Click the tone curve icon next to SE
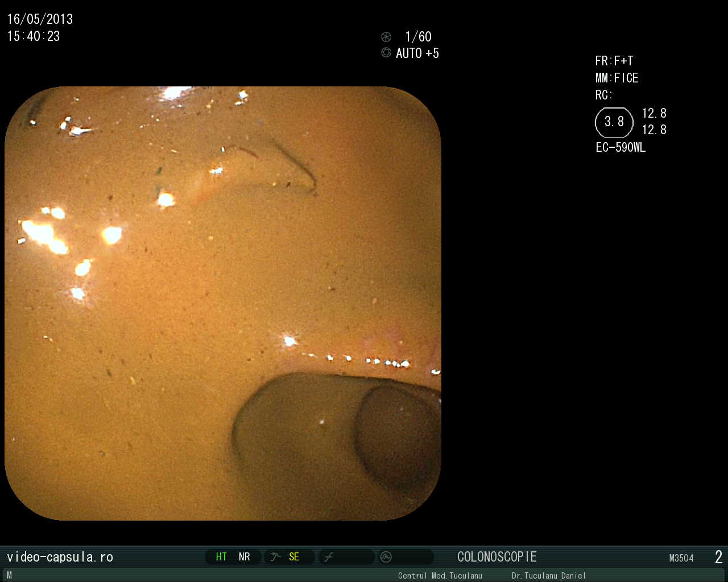 [276, 557]
